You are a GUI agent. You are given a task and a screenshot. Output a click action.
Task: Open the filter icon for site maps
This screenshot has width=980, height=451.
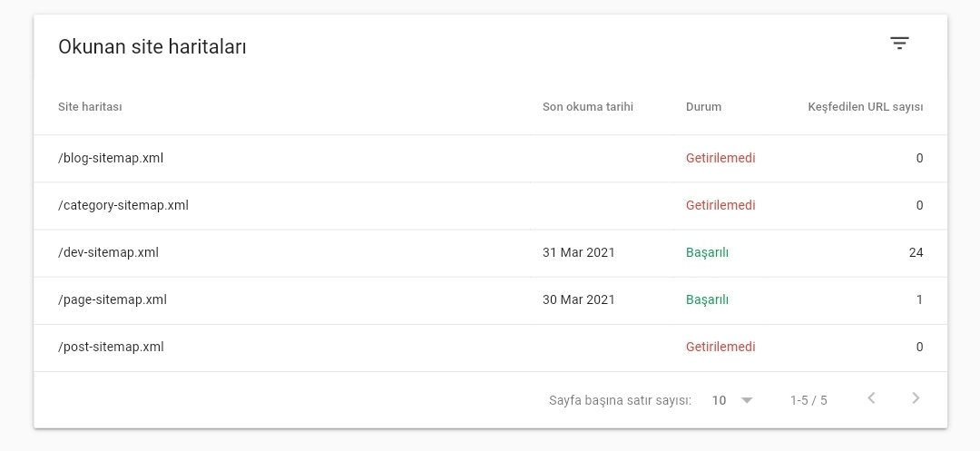(898, 44)
